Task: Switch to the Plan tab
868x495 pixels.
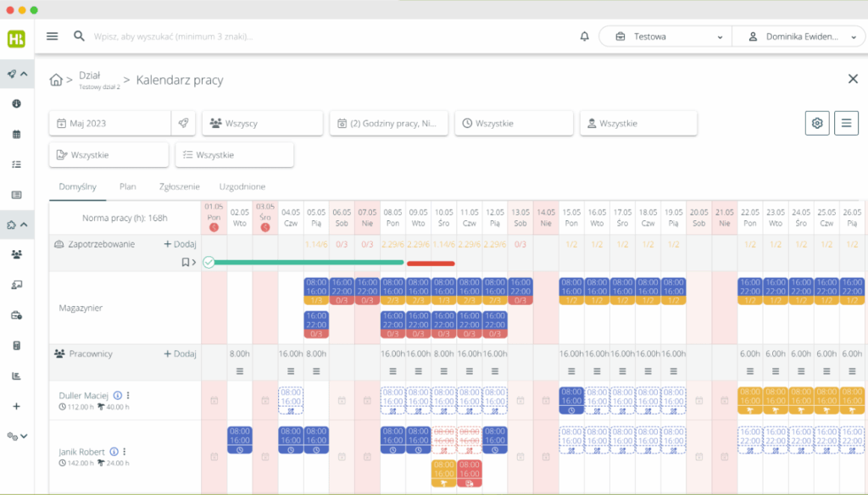Action: tap(127, 186)
